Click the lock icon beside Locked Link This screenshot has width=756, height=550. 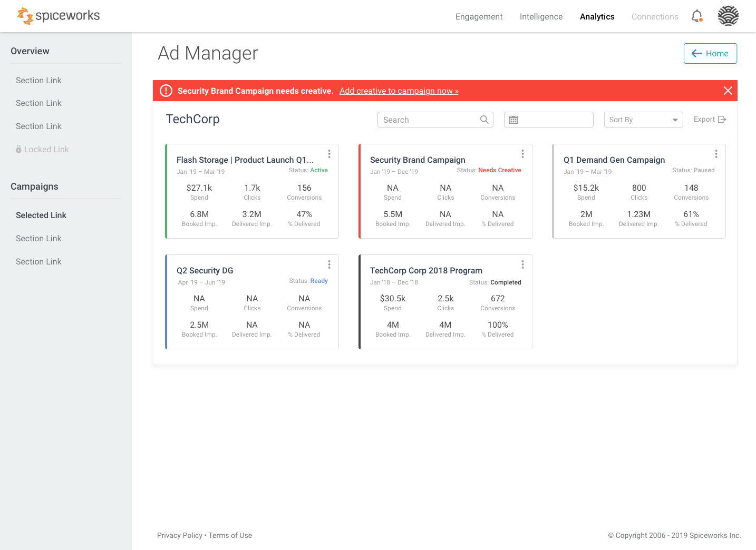pos(18,149)
